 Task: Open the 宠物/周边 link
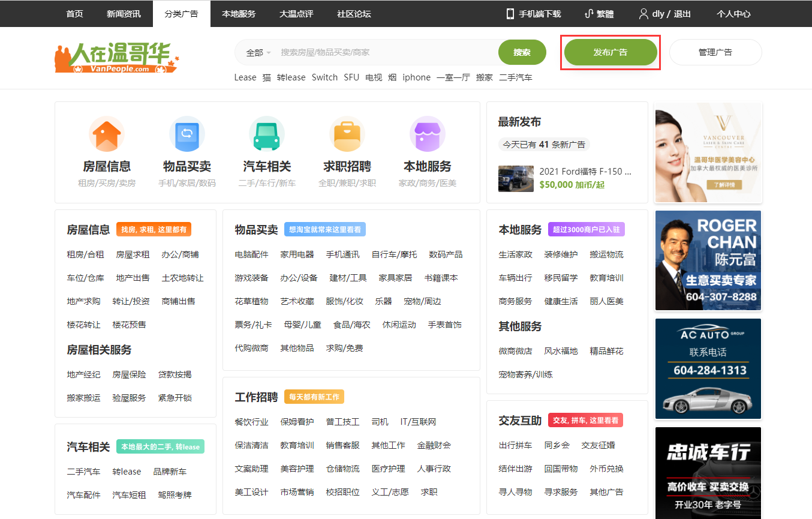(x=422, y=301)
